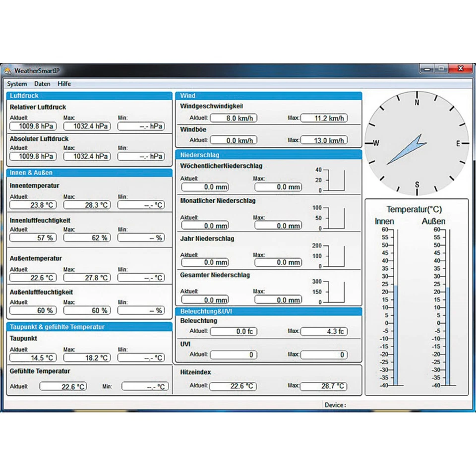Click the Luftdruck panel header
This screenshot has width=476, height=476.
(89, 96)
